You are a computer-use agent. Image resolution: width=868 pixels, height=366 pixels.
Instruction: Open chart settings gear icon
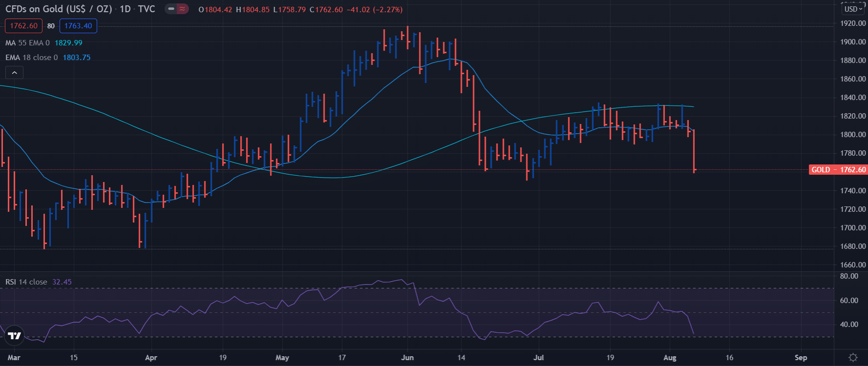(x=853, y=358)
